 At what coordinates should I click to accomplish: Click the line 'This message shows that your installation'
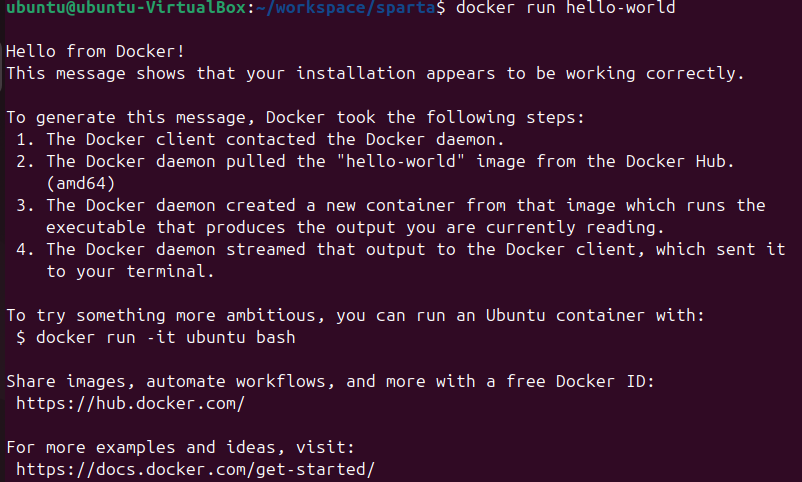click(x=375, y=73)
